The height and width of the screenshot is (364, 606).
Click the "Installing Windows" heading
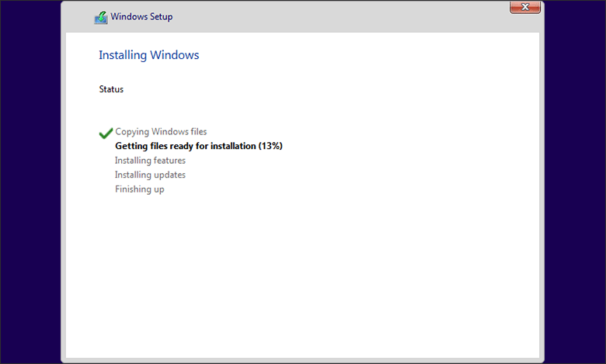click(x=149, y=55)
